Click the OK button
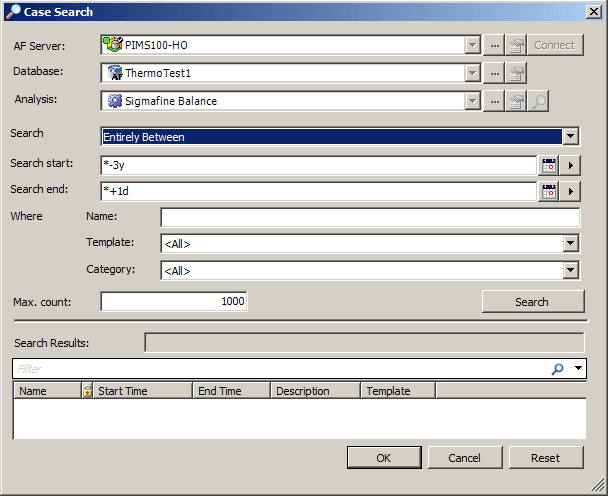 [x=384, y=458]
